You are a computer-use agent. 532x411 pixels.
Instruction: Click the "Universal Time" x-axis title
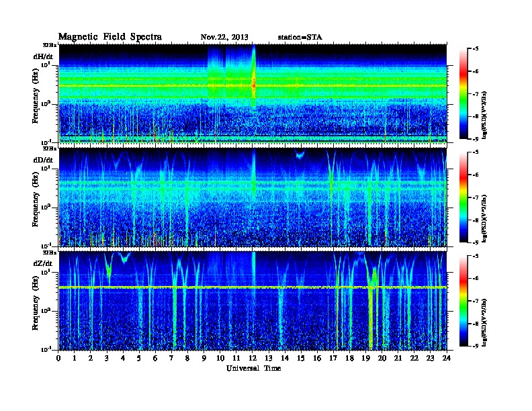pyautogui.click(x=253, y=368)
